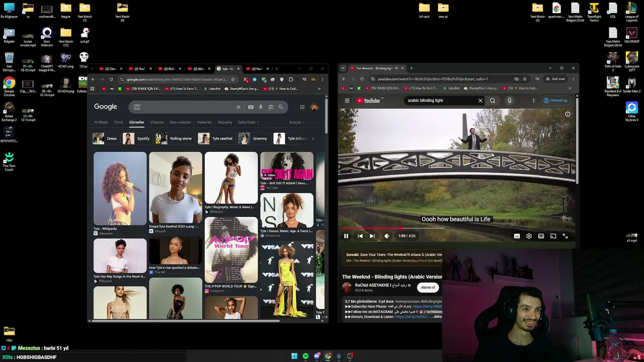Open the Google apps grid
The height and width of the screenshot is (362, 644).
(x=302, y=107)
